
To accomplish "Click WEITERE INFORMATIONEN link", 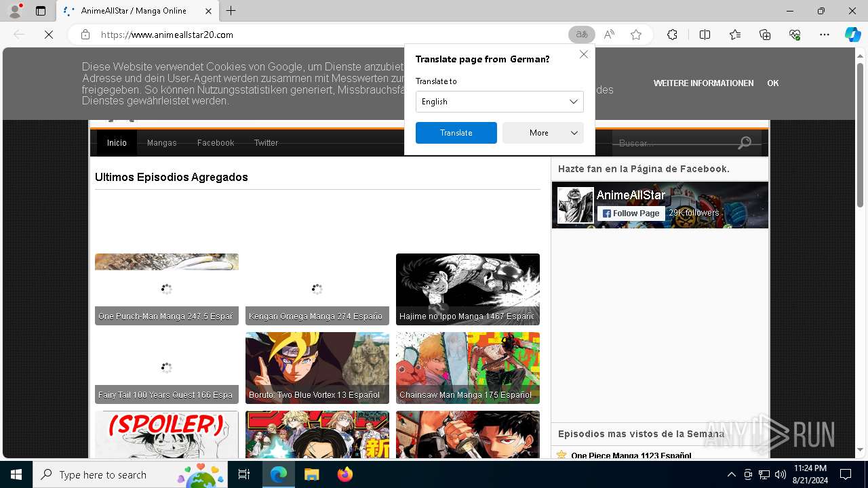I will pos(703,83).
